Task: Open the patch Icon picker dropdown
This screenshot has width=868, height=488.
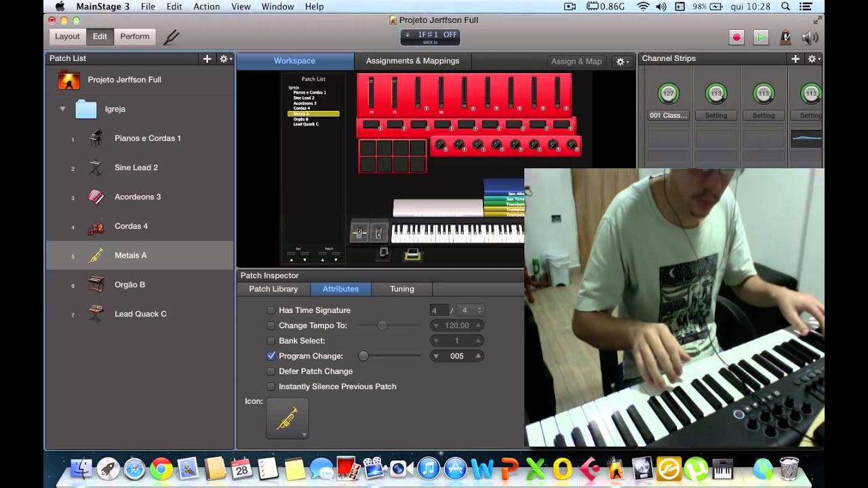Action: [288, 418]
